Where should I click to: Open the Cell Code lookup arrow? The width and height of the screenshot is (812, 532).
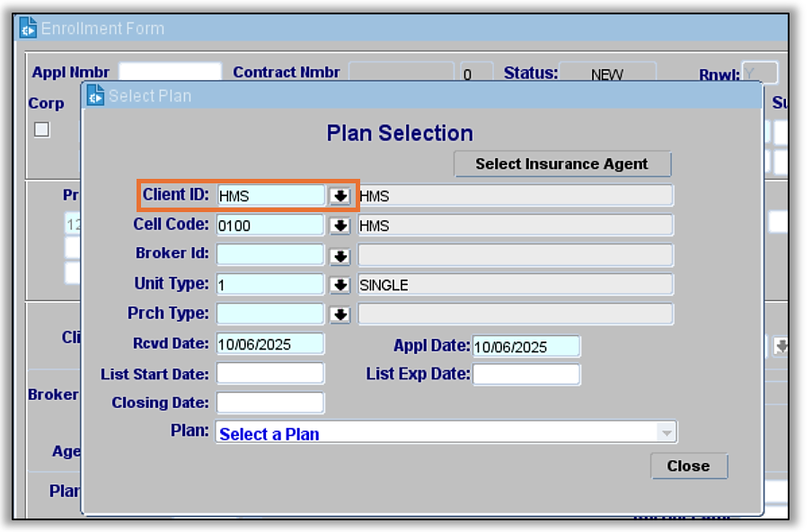tap(340, 226)
